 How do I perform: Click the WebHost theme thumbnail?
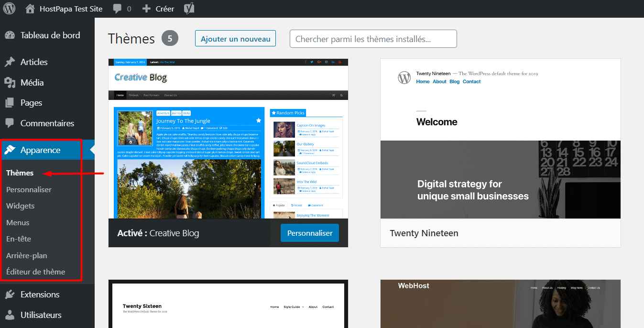(501, 304)
